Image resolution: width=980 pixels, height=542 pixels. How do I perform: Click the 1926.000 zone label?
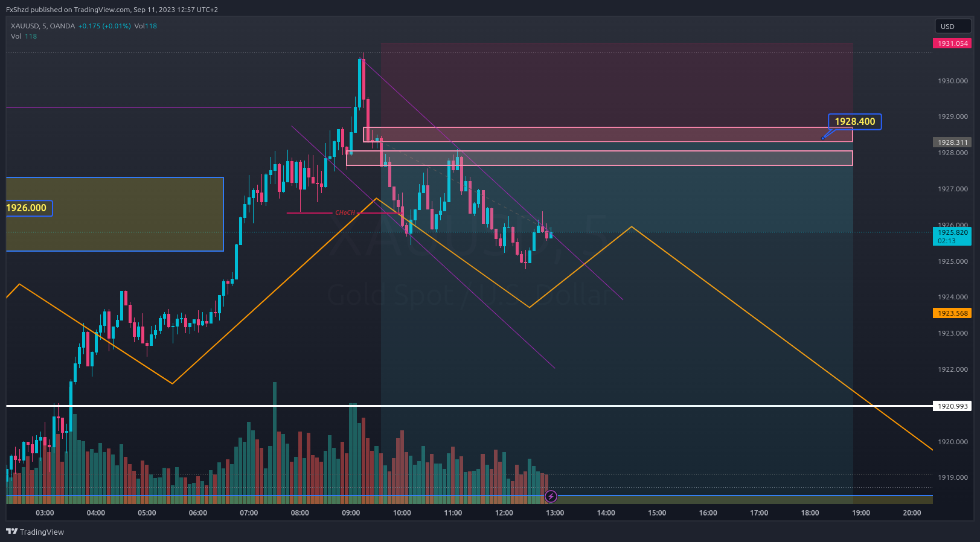click(x=27, y=208)
